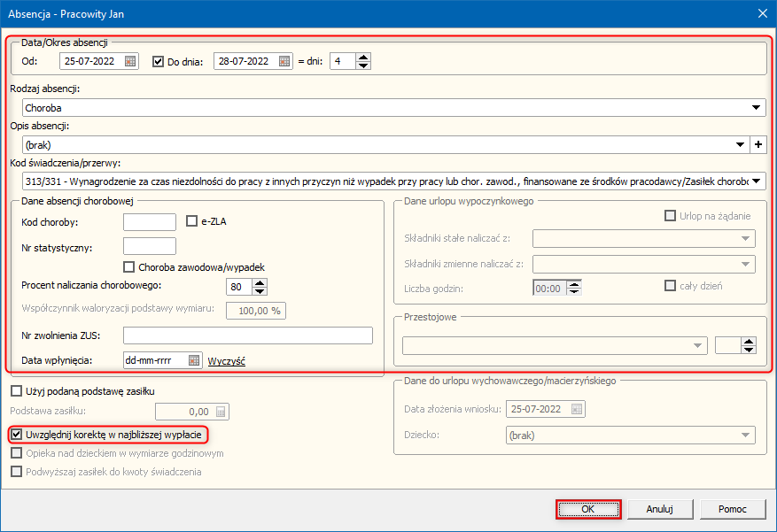Decrease Procent naliczania chorobowego value
The width and height of the screenshot is (777, 532).
click(260, 290)
